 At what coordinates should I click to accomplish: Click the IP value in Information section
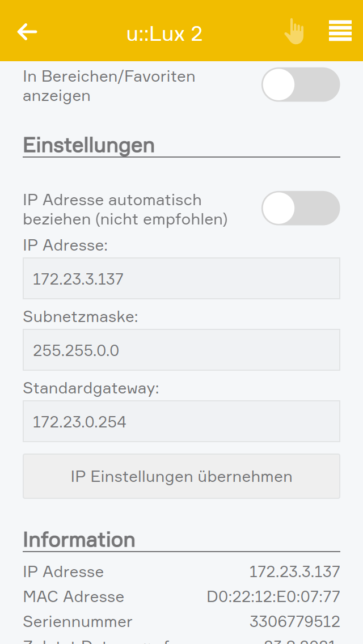tap(294, 571)
